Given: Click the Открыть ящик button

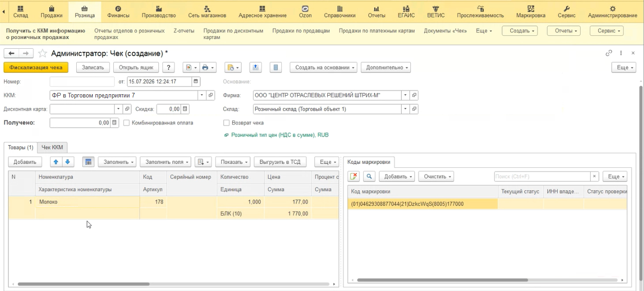Looking at the screenshot, I should click(x=136, y=68).
